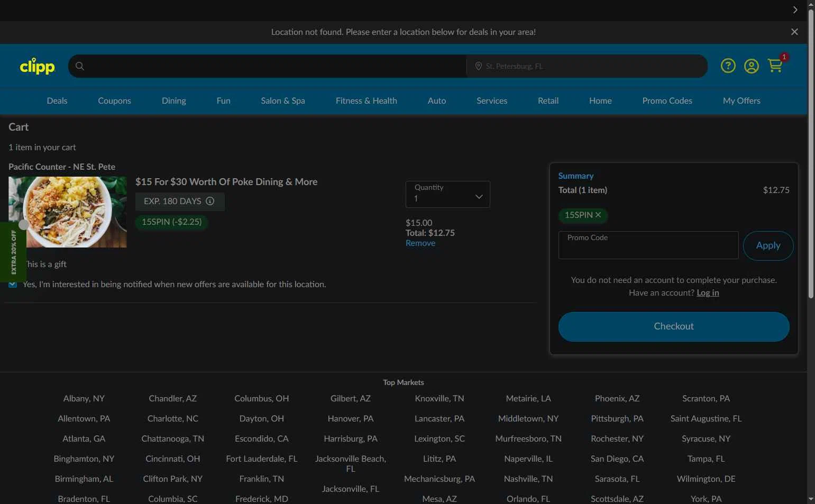Image resolution: width=815 pixels, height=504 pixels.
Task: Select Nashville, TN market
Action: (528, 479)
